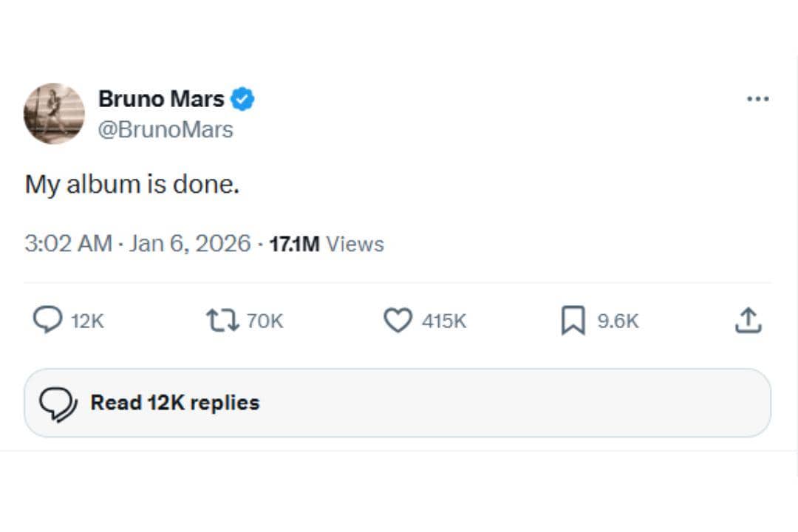This screenshot has width=798, height=532.
Task: Share the tweet via the upload arrow icon
Action: 748,320
